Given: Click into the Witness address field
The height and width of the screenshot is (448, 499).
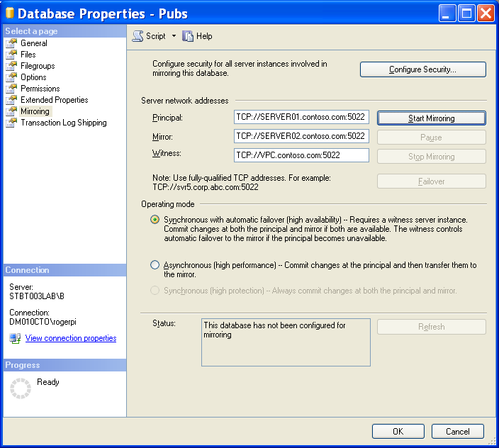Looking at the screenshot, I should 301,155.
